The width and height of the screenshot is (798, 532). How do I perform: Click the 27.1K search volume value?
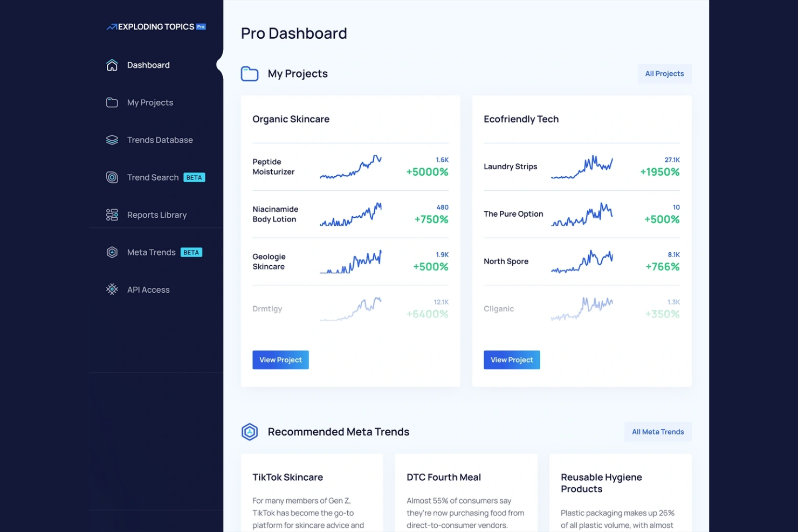(672, 160)
